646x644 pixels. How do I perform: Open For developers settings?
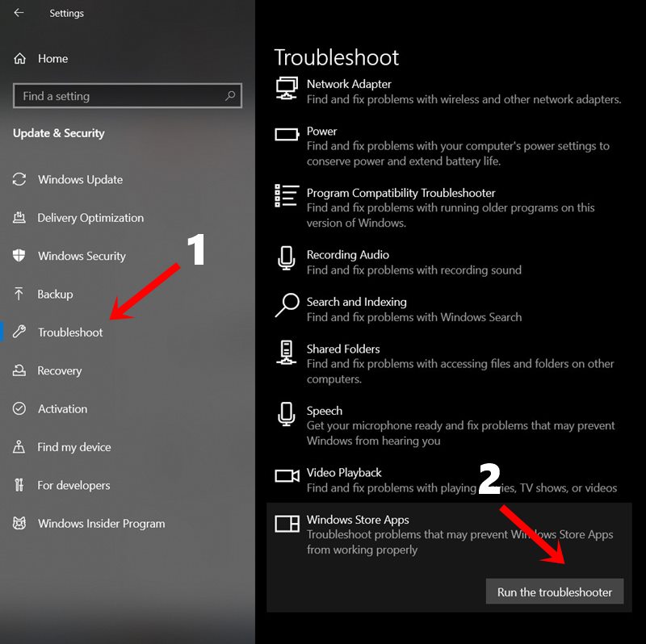[x=73, y=486]
